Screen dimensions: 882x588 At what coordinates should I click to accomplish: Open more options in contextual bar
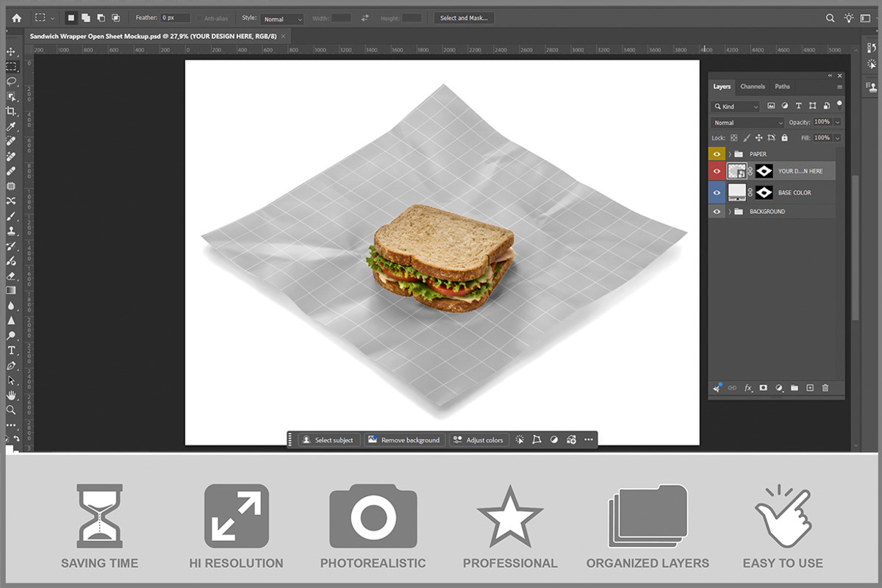pos(589,440)
